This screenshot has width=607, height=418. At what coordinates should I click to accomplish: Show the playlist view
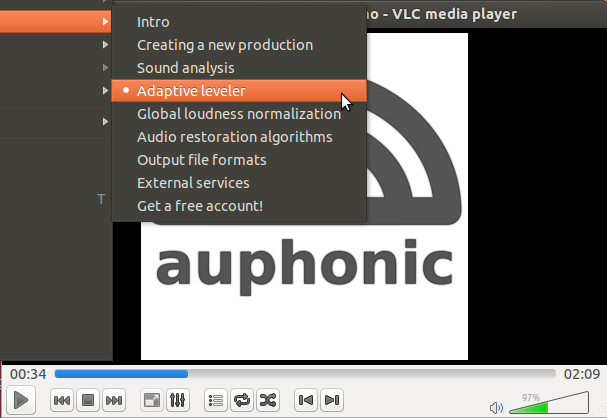pos(216,400)
